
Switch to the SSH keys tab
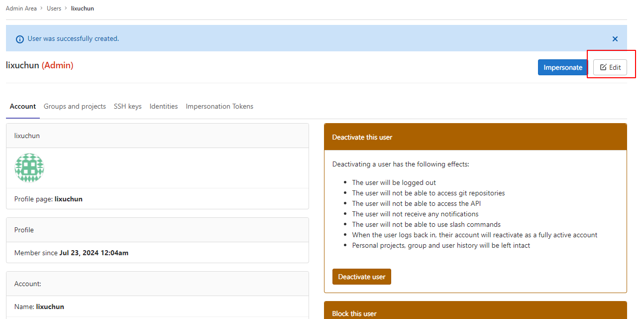tap(128, 106)
